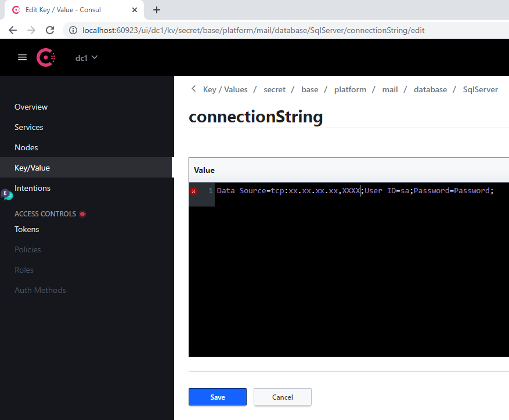Open the hamburger navigation menu

[22, 57]
